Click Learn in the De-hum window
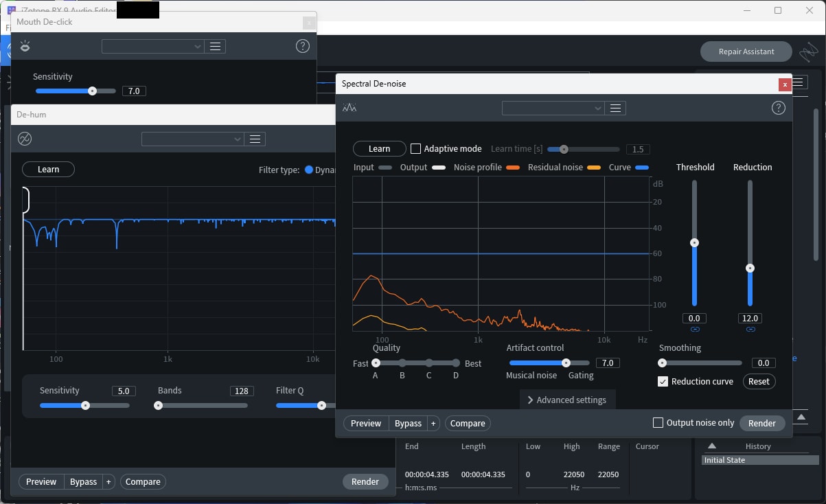This screenshot has height=504, width=826. 48,169
